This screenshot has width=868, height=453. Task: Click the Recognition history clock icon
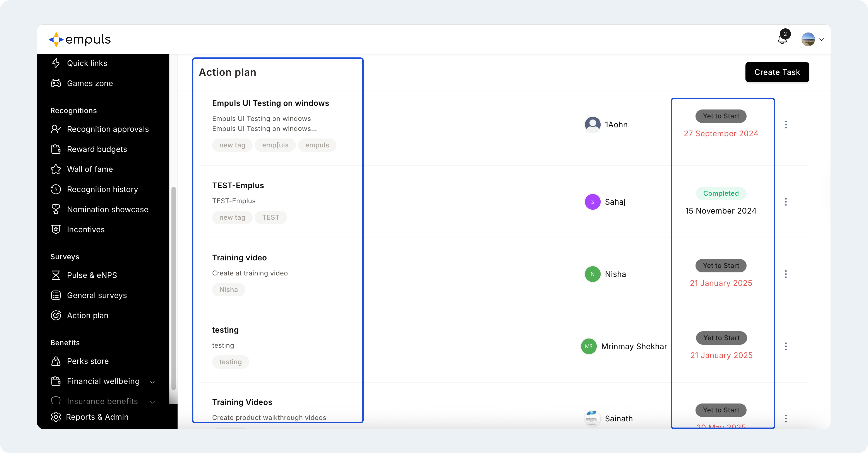point(56,189)
